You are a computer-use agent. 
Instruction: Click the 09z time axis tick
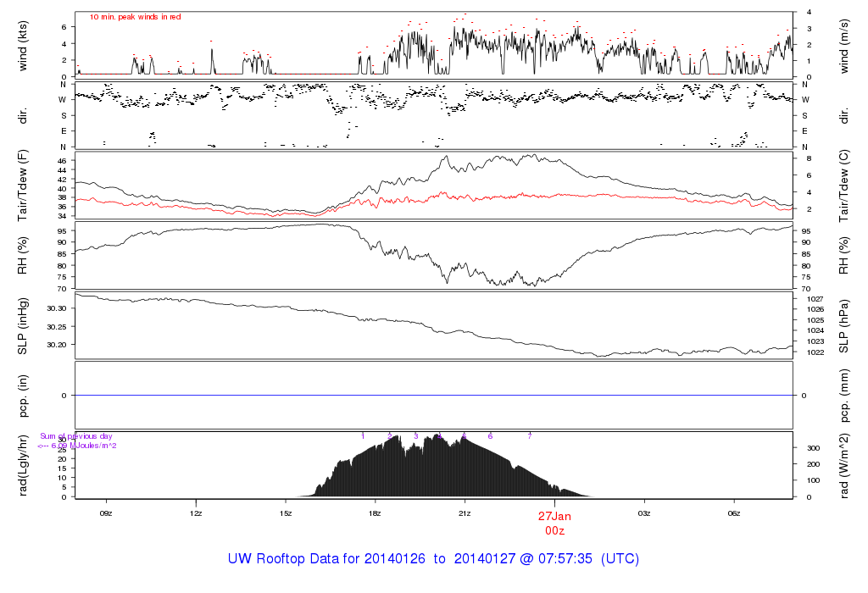click(x=106, y=513)
